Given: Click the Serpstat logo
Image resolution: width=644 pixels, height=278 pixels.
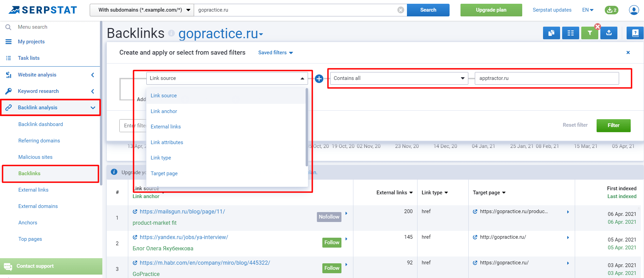Looking at the screenshot, I should pyautogui.click(x=43, y=10).
